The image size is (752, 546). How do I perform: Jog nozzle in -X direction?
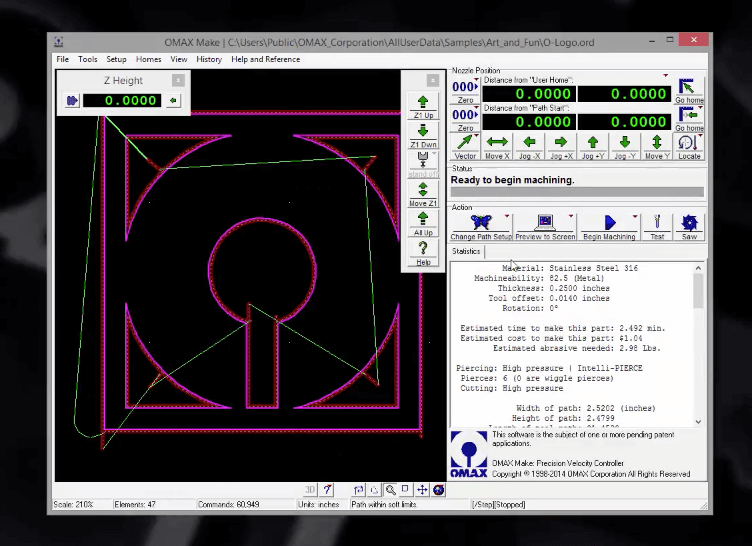(x=529, y=147)
